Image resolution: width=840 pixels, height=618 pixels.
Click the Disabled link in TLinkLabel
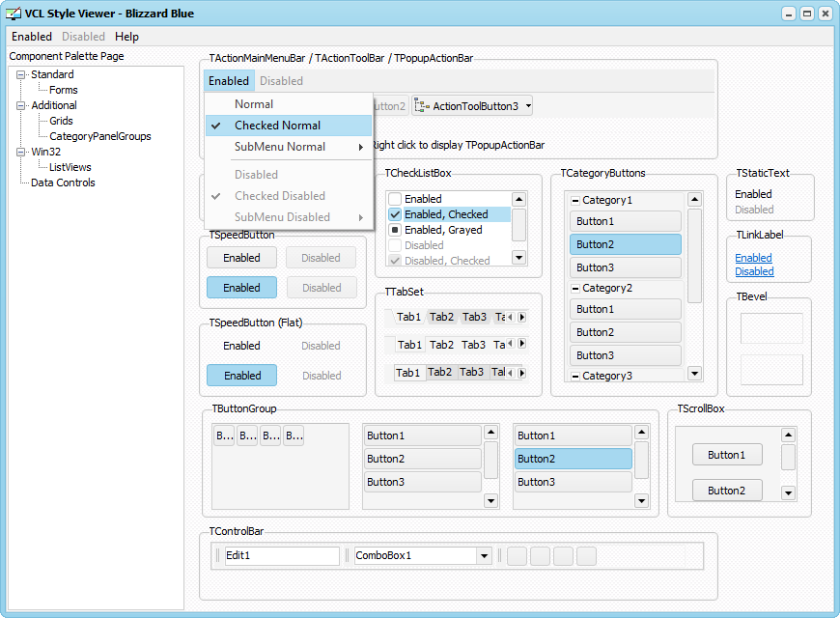754,271
